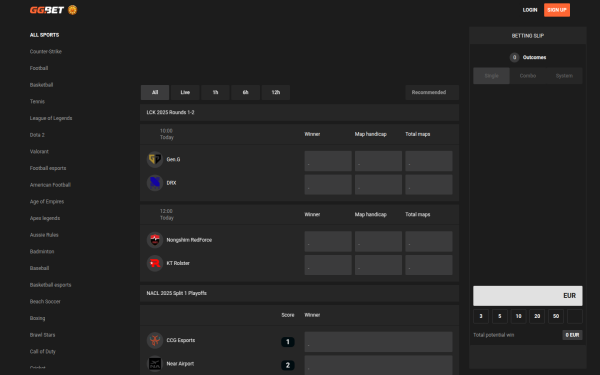This screenshot has height=375, width=600.
Task: Select the 50 quick stake button
Action: 556,316
